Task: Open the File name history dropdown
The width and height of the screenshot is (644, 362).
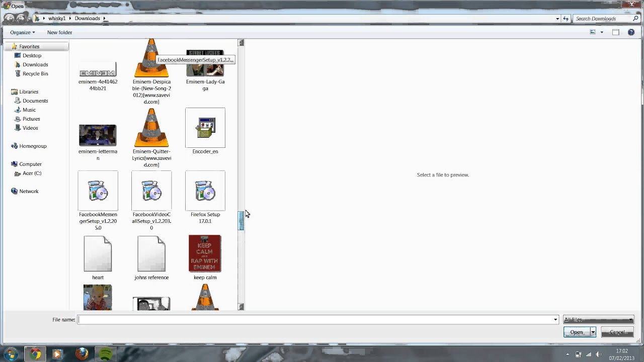Action: [x=555, y=320]
